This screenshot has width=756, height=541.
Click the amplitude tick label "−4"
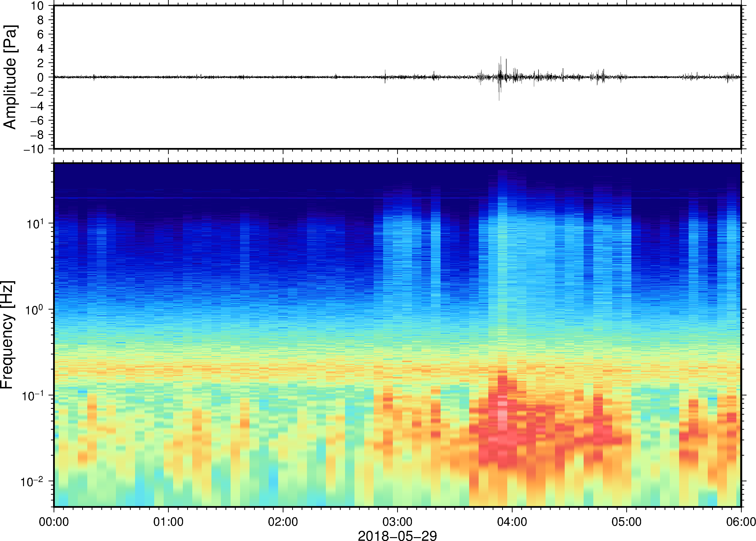coord(37,106)
